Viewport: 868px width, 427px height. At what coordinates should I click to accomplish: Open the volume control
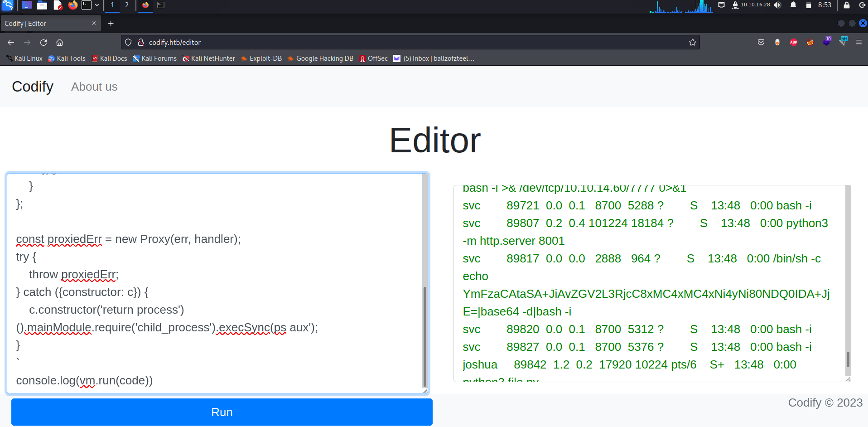pos(778,5)
